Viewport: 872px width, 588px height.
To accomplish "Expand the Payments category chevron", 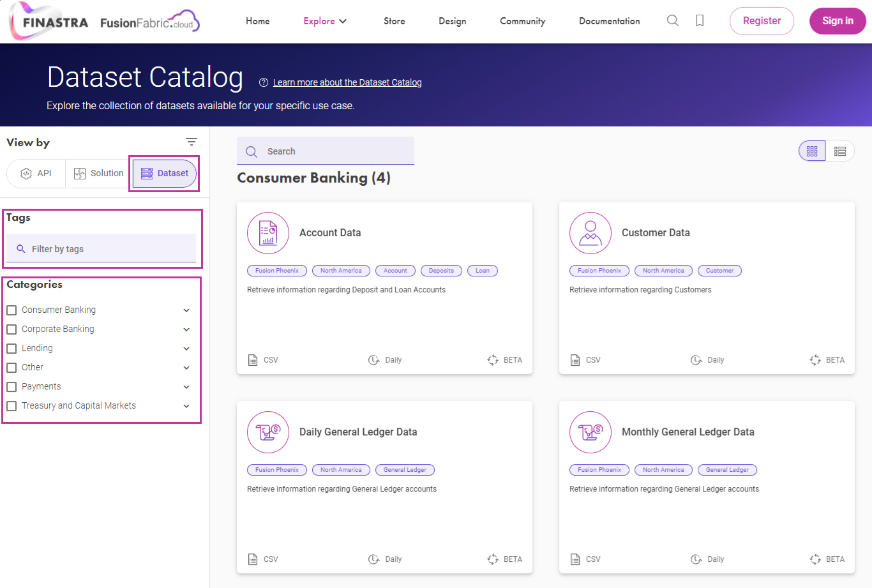I will click(x=186, y=387).
